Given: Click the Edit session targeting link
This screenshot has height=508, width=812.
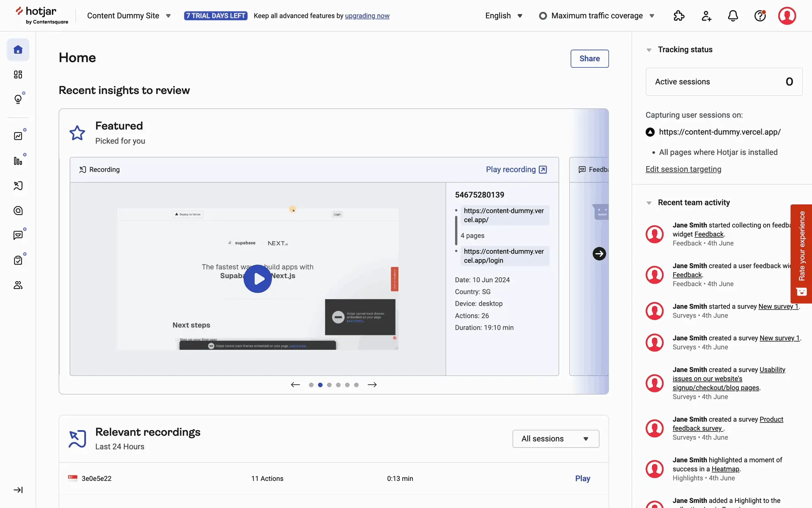Looking at the screenshot, I should click(683, 169).
